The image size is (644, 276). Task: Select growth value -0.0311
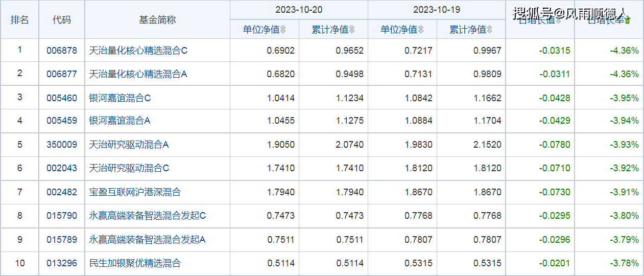point(555,74)
